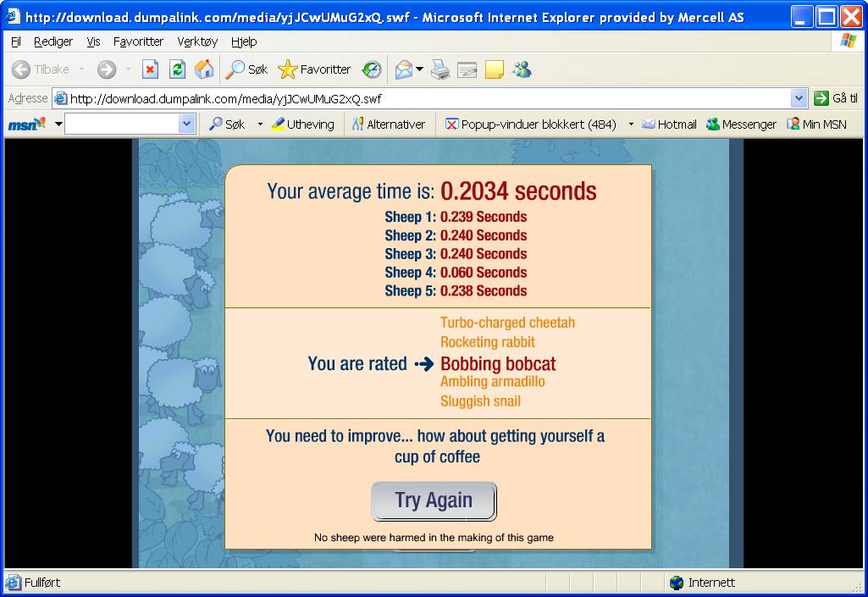The image size is (868, 597).
Task: Open Messenger link in MSN toolbar
Action: [741, 124]
